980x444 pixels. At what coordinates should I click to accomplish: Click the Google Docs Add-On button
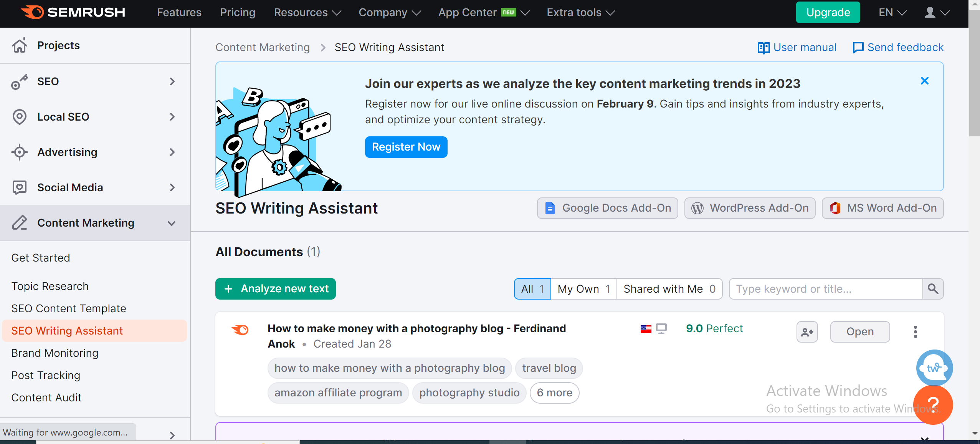click(x=607, y=208)
